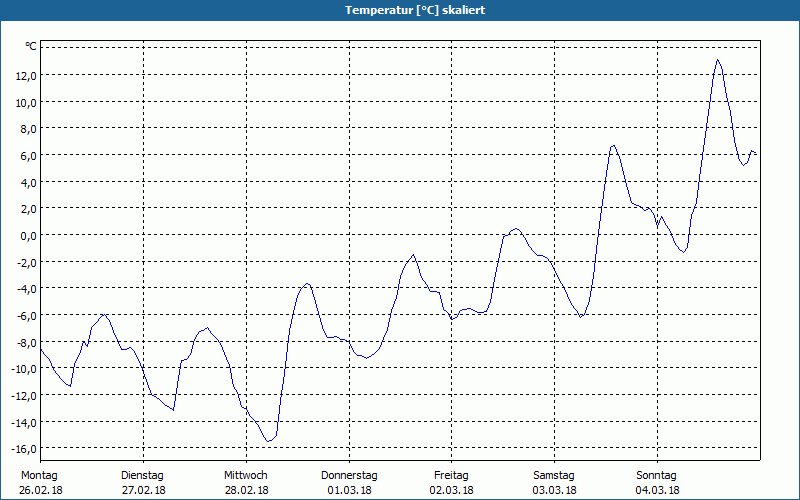The image size is (800, 500).
Task: Select the -8,0 y-axis value
Action: point(27,342)
